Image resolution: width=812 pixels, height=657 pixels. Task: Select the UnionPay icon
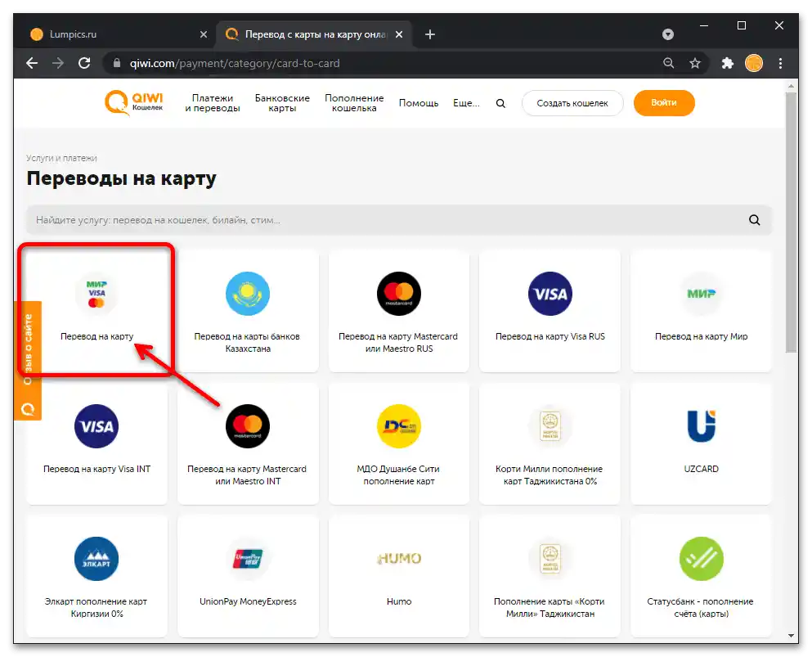tap(248, 559)
